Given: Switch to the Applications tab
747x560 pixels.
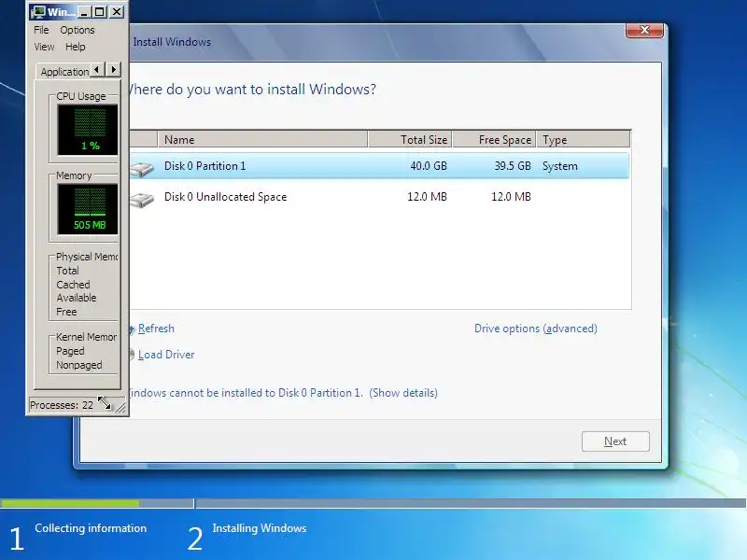Looking at the screenshot, I should click(x=63, y=72).
